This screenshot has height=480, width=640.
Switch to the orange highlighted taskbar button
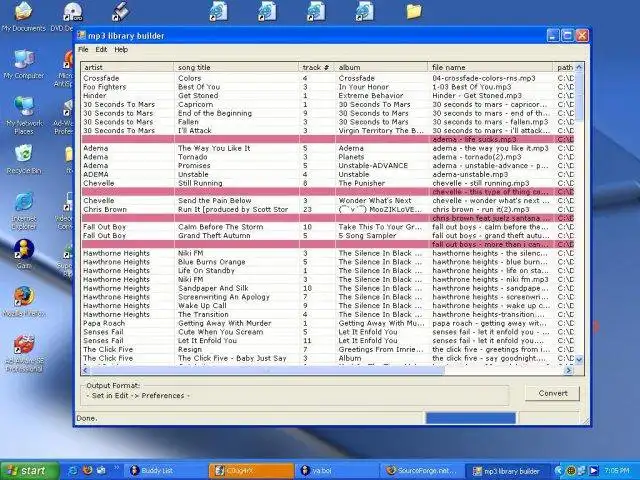click(x=251, y=471)
